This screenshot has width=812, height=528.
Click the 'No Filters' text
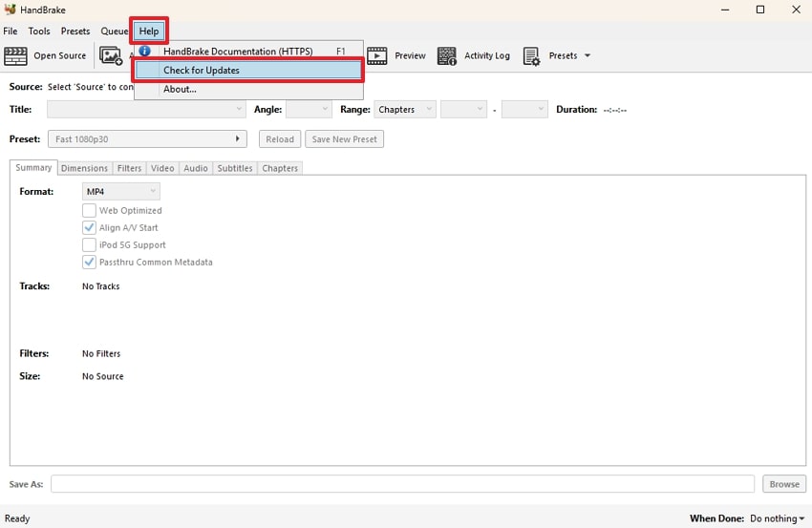click(x=101, y=353)
